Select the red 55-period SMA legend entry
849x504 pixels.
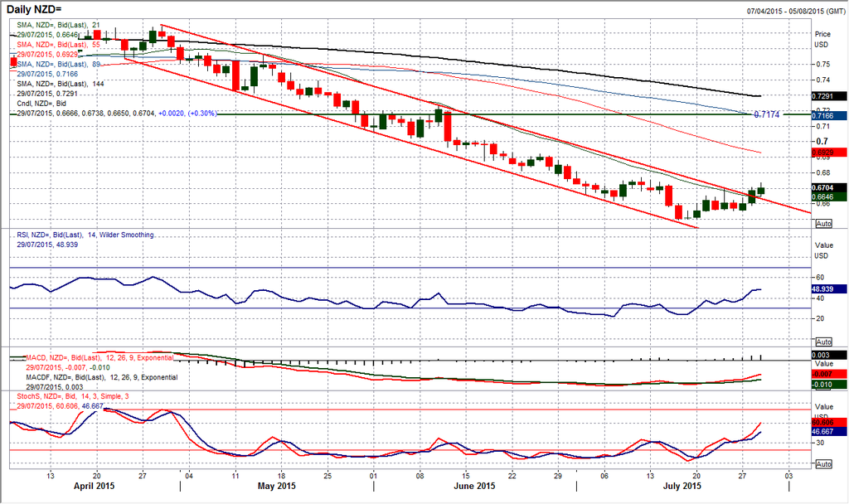(59, 45)
